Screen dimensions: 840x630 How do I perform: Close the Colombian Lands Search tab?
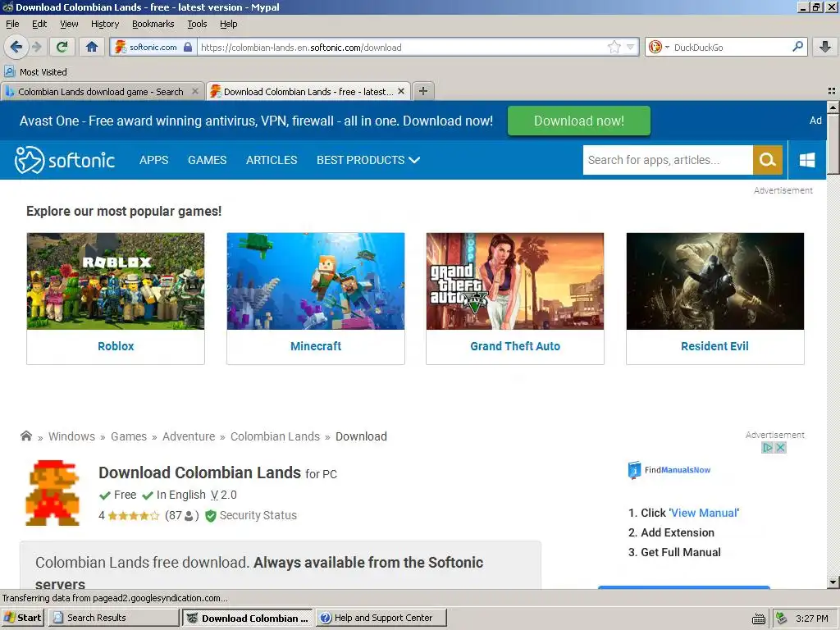click(x=195, y=92)
